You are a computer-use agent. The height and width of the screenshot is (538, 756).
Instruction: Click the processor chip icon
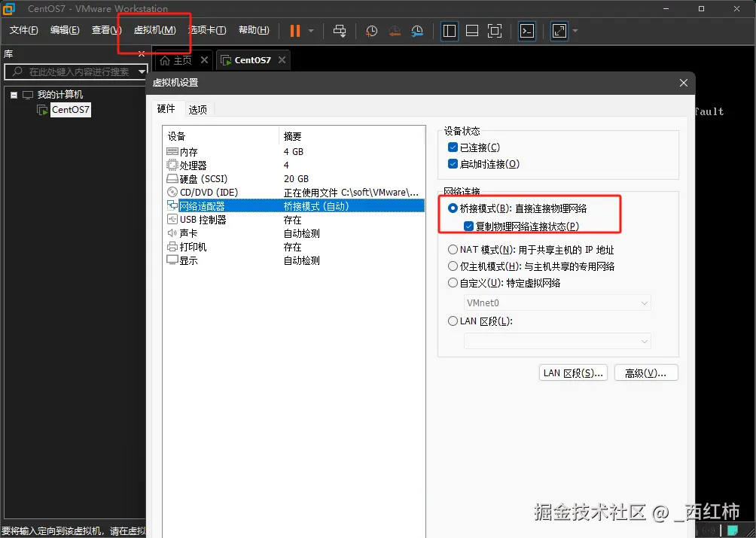(x=172, y=166)
